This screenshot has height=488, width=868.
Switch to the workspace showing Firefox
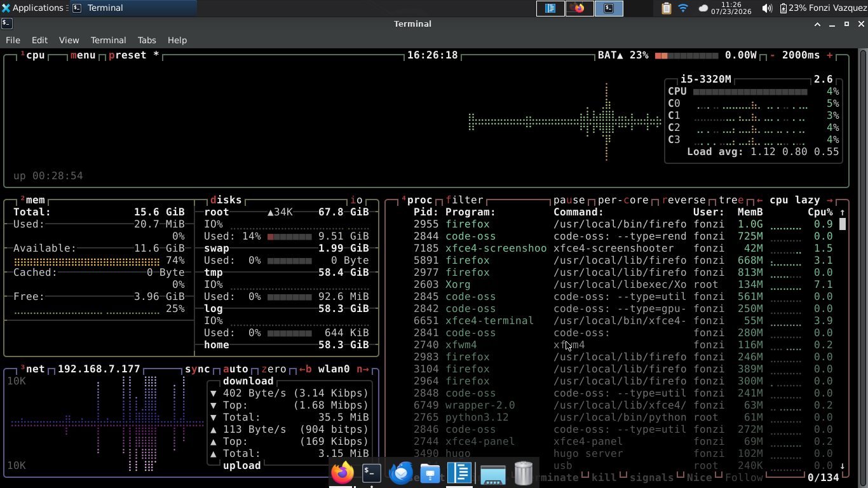[580, 8]
